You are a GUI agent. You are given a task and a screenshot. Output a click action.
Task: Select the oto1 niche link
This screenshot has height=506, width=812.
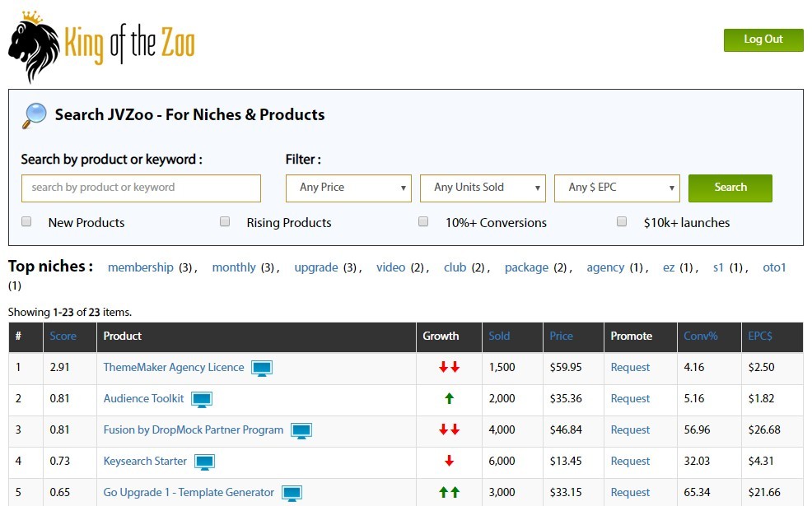(774, 267)
